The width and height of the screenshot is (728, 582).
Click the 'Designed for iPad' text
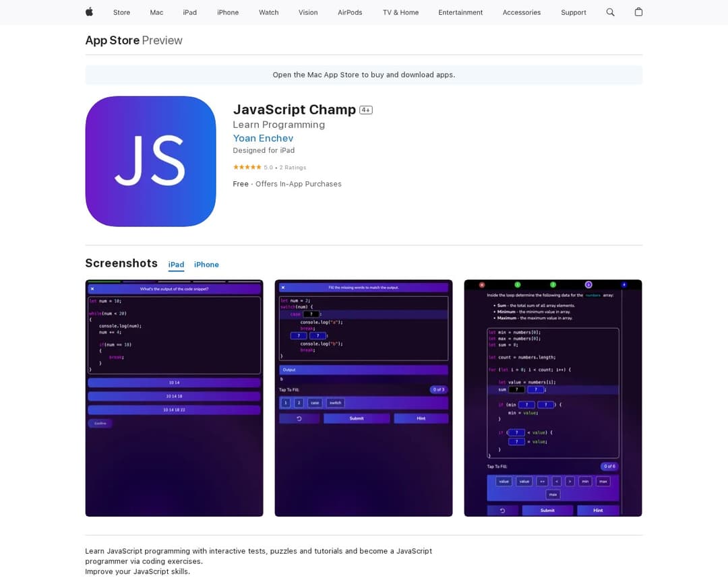264,150
